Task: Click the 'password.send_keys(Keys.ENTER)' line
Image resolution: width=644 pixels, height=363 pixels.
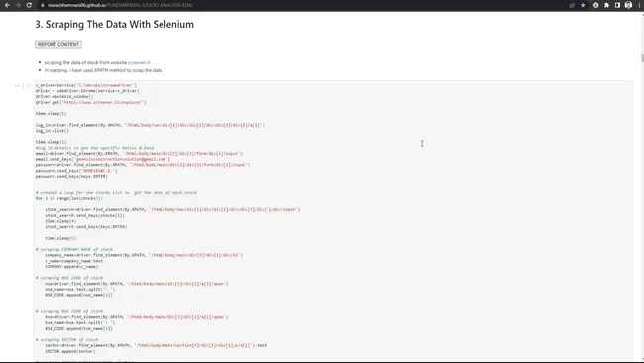Action: point(71,176)
